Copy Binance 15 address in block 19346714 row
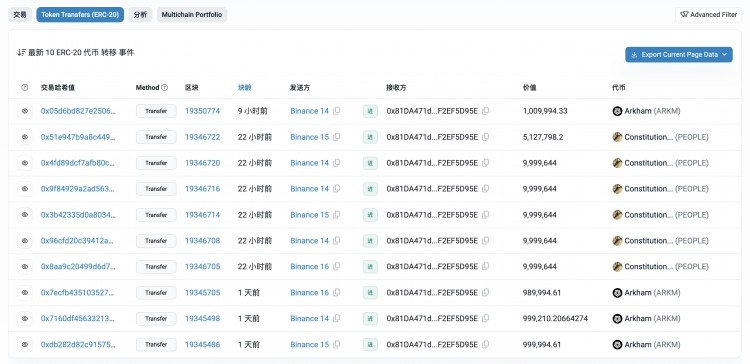Viewport: 750px width, 364px height. point(336,215)
